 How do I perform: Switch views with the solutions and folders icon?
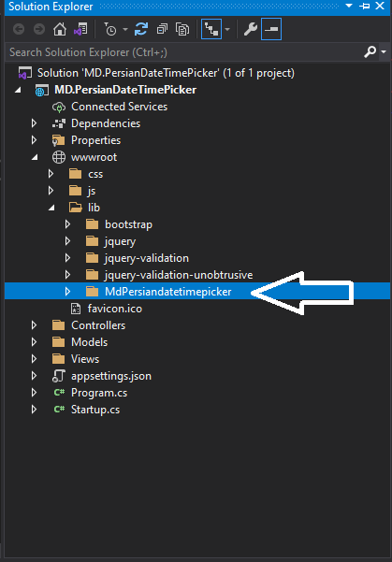(80, 29)
